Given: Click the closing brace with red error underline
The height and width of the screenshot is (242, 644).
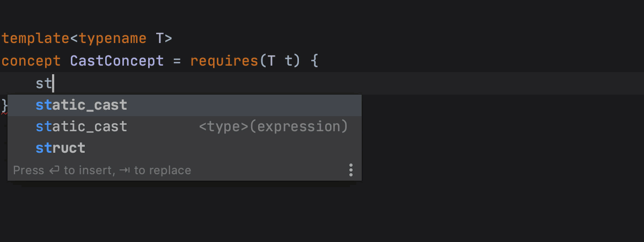Looking at the screenshot, I should [4, 104].
